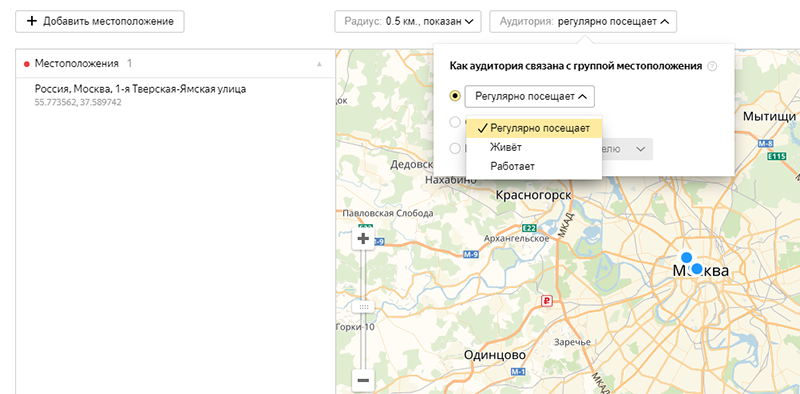Click the E115 road sign
This screenshot has height=394, width=800.
pos(777,157)
